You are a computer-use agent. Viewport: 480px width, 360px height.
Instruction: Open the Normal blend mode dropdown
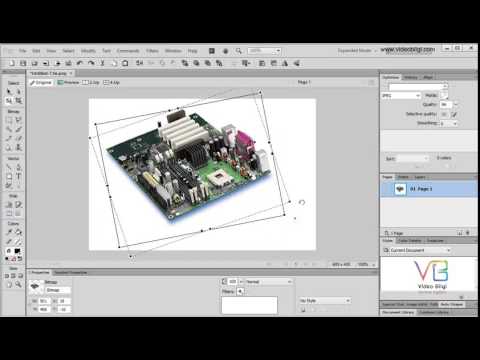pyautogui.click(x=269, y=282)
